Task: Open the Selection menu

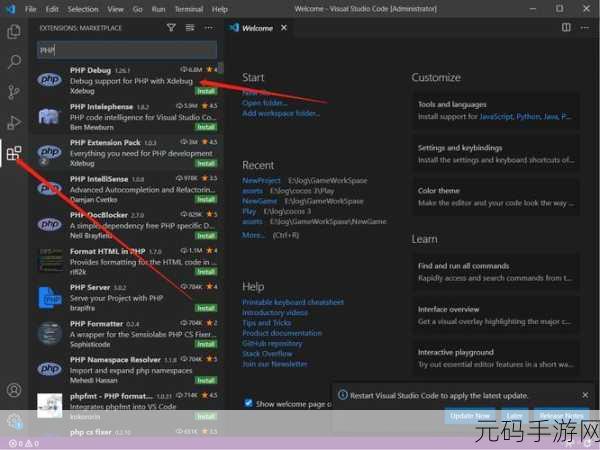Action: coord(83,9)
